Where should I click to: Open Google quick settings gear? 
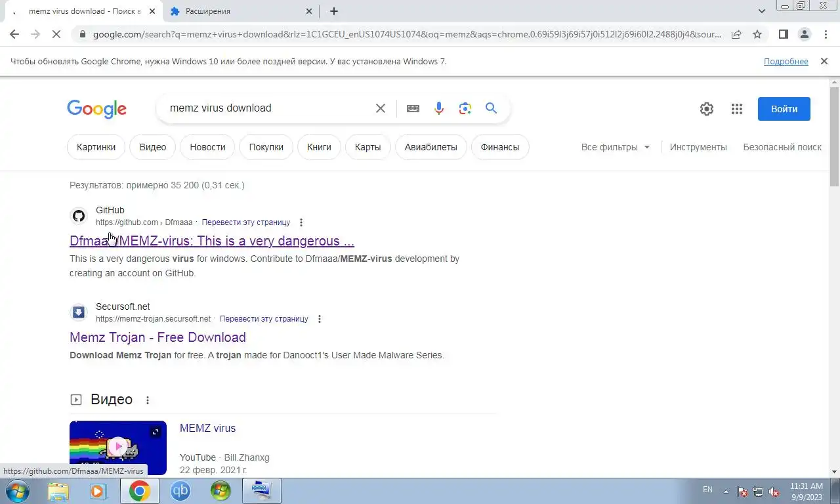coord(707,109)
